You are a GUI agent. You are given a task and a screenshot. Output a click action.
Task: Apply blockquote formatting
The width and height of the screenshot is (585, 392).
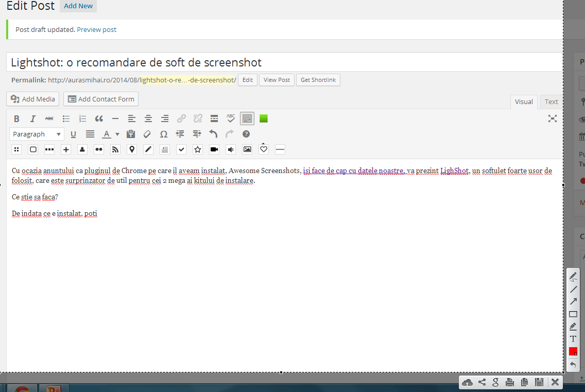click(99, 118)
